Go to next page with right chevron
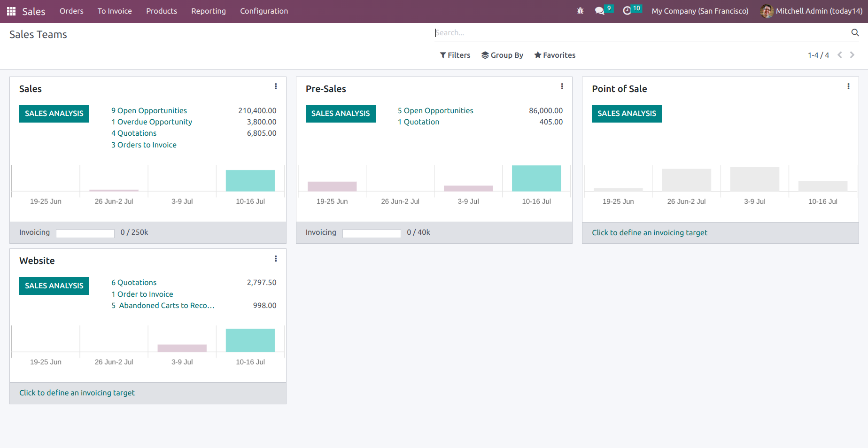The image size is (868, 448). click(x=852, y=55)
